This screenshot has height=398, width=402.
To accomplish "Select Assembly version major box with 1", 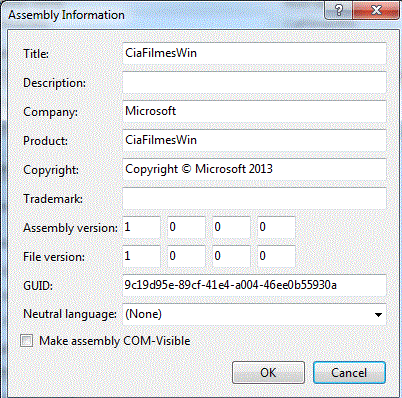I will (141, 227).
